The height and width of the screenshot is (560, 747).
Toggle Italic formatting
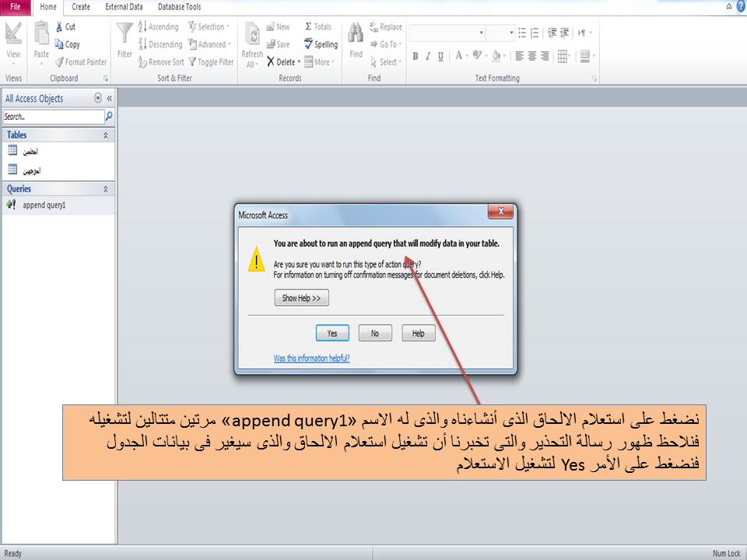[x=428, y=56]
